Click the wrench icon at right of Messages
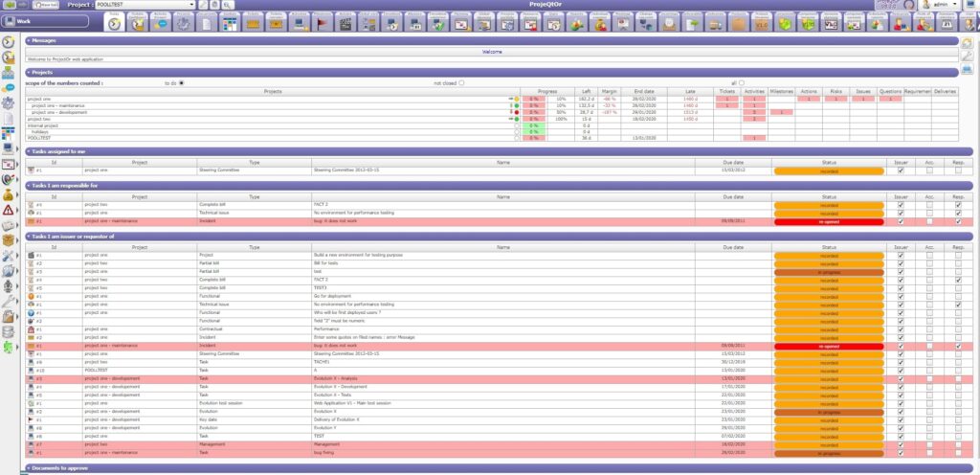 coord(967,57)
